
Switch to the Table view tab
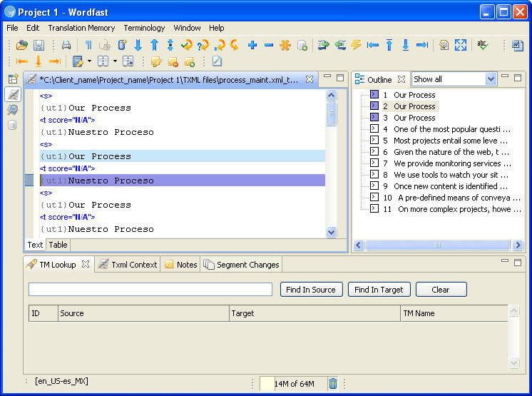point(58,245)
